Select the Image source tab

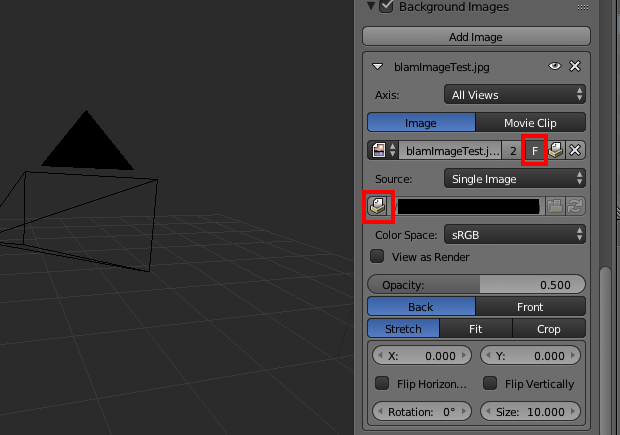(x=421, y=123)
